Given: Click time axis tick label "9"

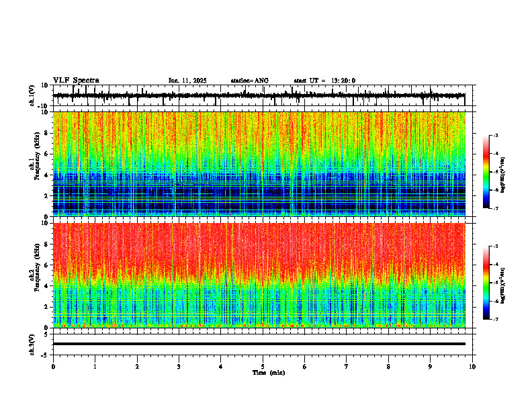Looking at the screenshot, I should 430,367.
